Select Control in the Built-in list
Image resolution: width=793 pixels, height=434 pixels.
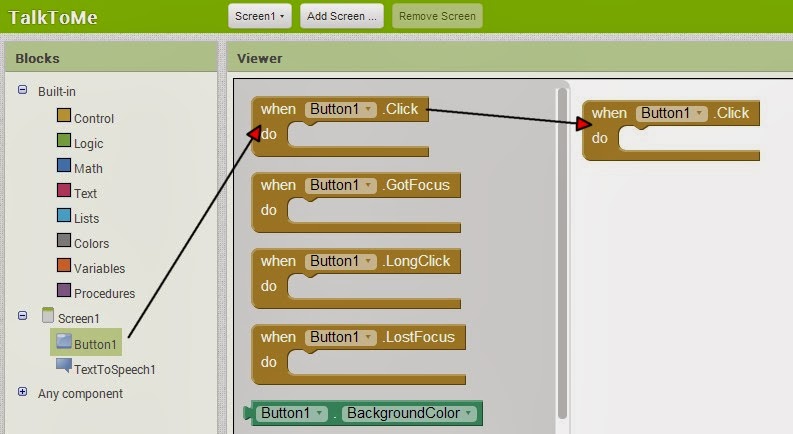click(x=94, y=118)
